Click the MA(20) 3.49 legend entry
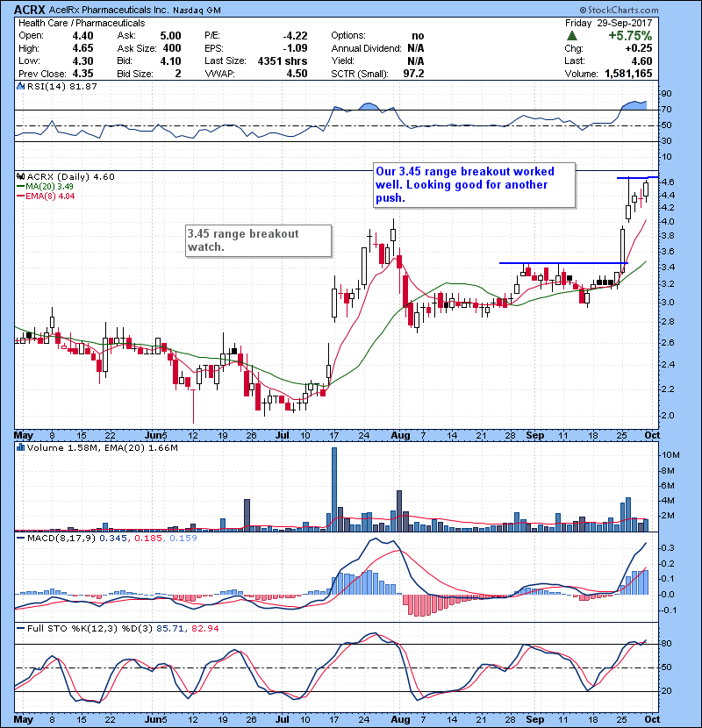Screen dimensions: 702x728 tap(45, 186)
